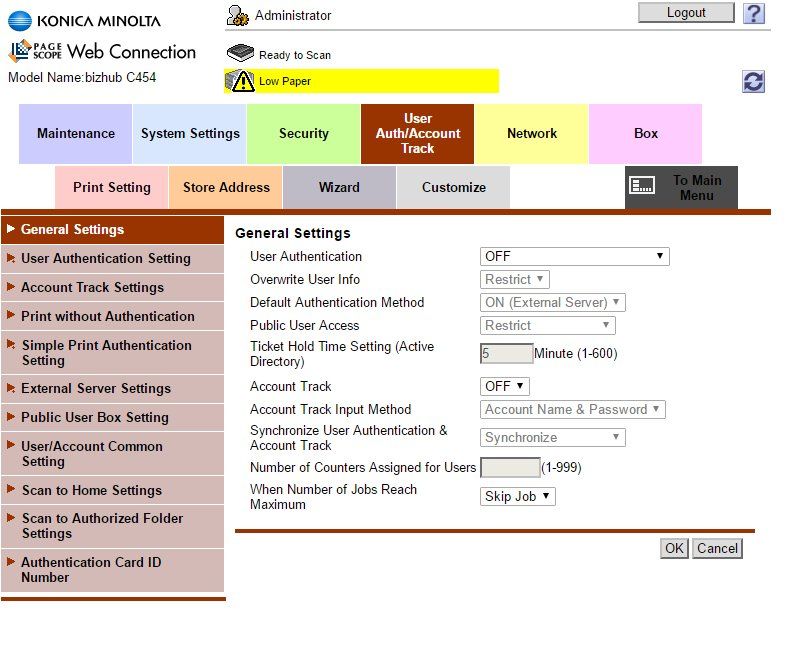Click the refresh icon at top right
807x666 pixels.
point(754,82)
